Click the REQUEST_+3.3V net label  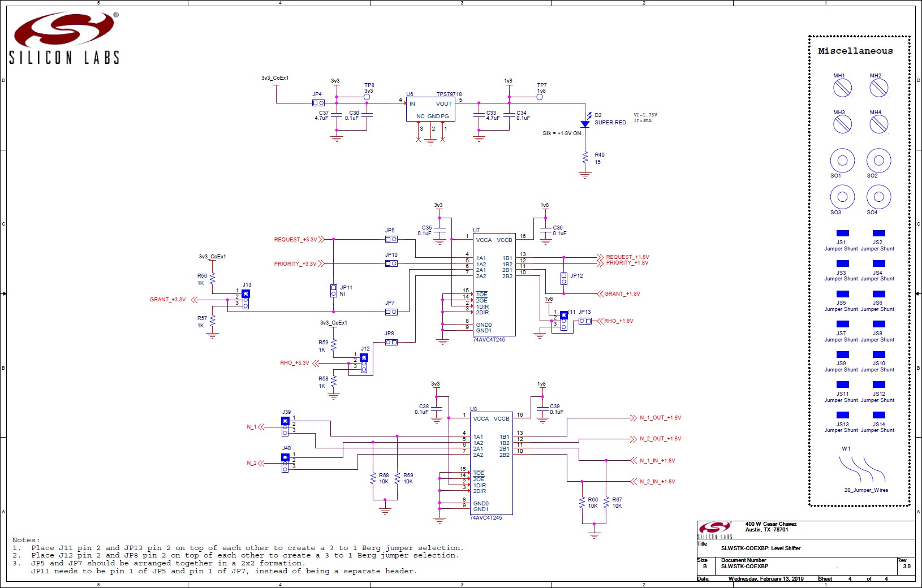(296, 240)
